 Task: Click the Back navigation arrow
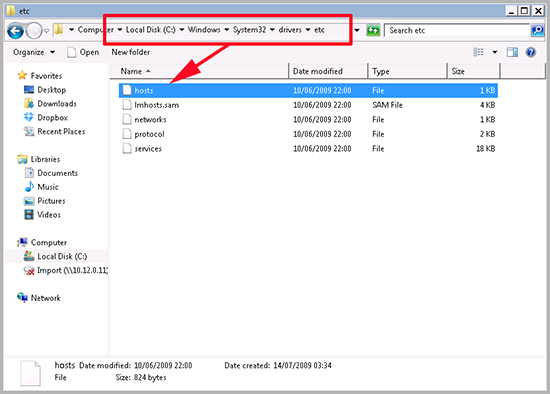(x=15, y=31)
